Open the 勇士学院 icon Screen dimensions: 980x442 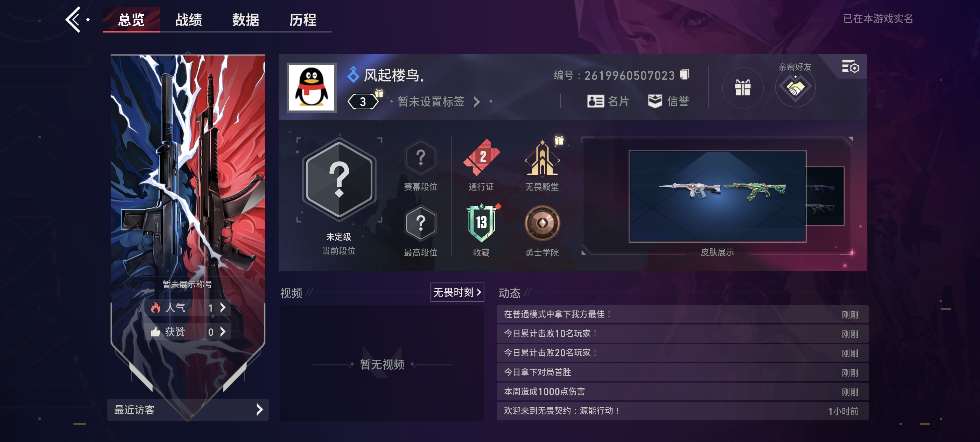542,223
